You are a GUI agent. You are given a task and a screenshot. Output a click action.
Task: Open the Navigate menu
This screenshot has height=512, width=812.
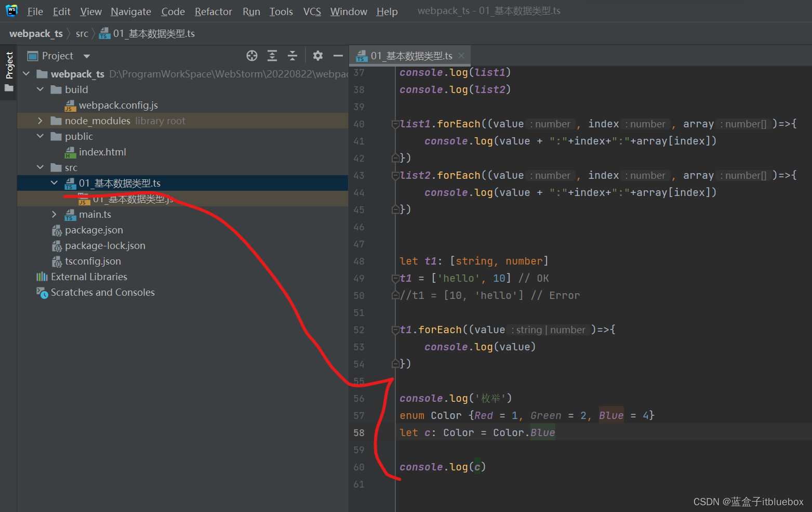[x=131, y=11]
